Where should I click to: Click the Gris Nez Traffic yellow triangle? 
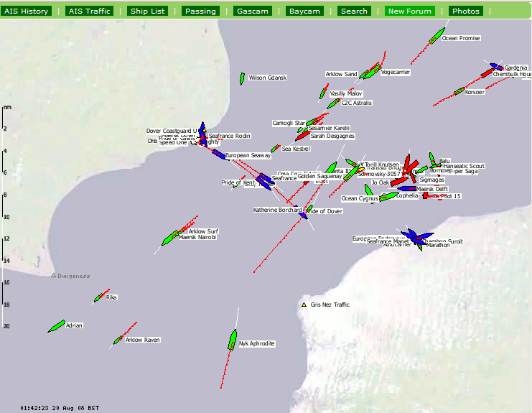pyautogui.click(x=304, y=305)
